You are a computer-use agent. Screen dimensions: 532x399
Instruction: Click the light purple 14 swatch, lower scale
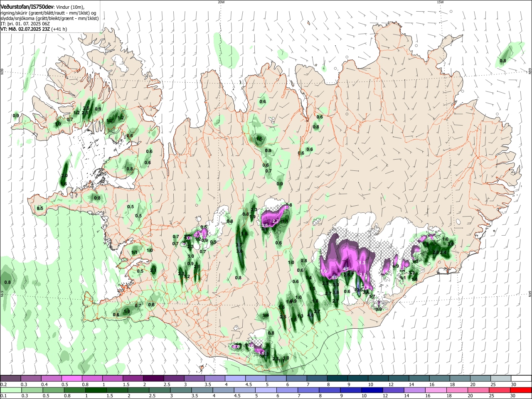pyautogui.click(x=415, y=390)
